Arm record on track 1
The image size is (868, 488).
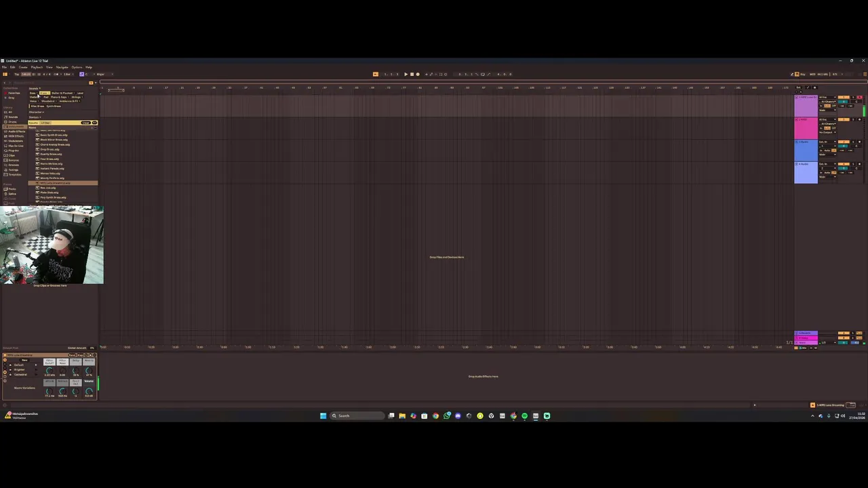click(860, 97)
